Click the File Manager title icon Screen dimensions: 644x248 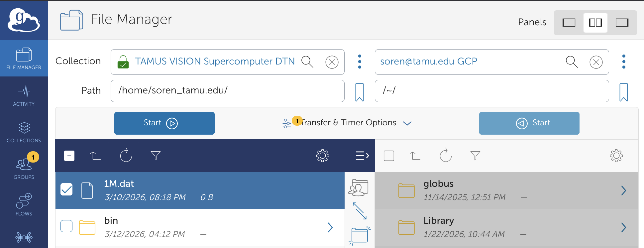(x=71, y=20)
